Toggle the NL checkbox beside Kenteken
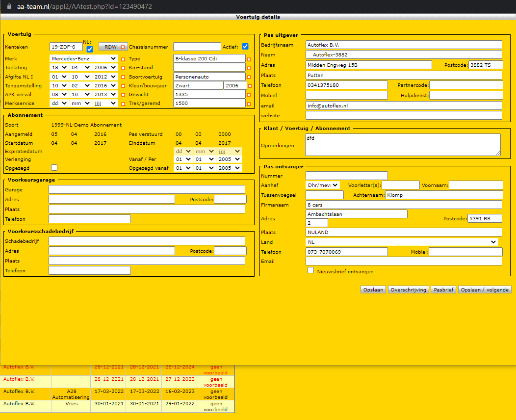516x420 pixels. coord(90,49)
